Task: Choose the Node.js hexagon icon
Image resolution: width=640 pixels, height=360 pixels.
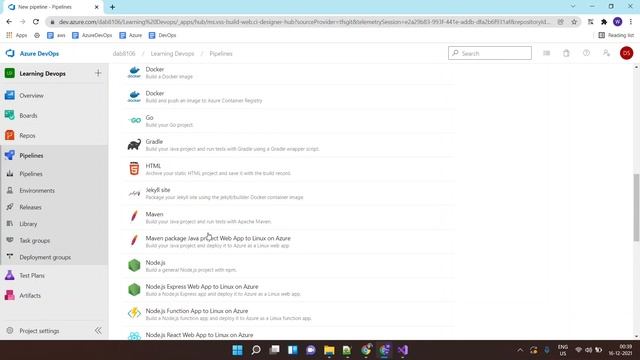Action: tap(134, 265)
